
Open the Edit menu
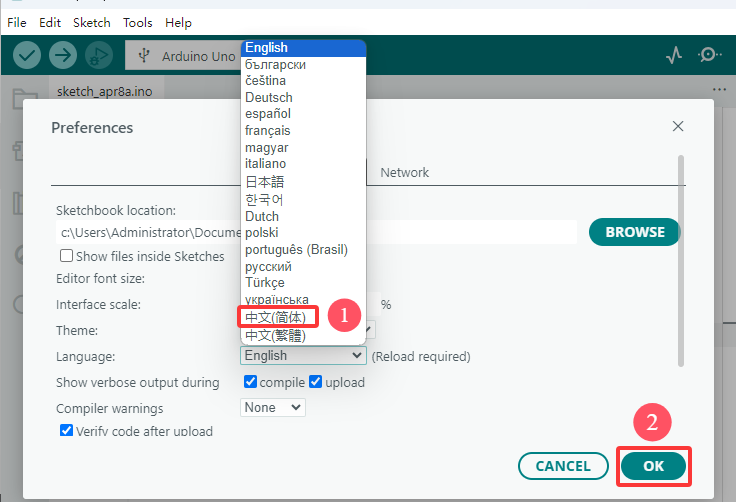pyautogui.click(x=50, y=23)
